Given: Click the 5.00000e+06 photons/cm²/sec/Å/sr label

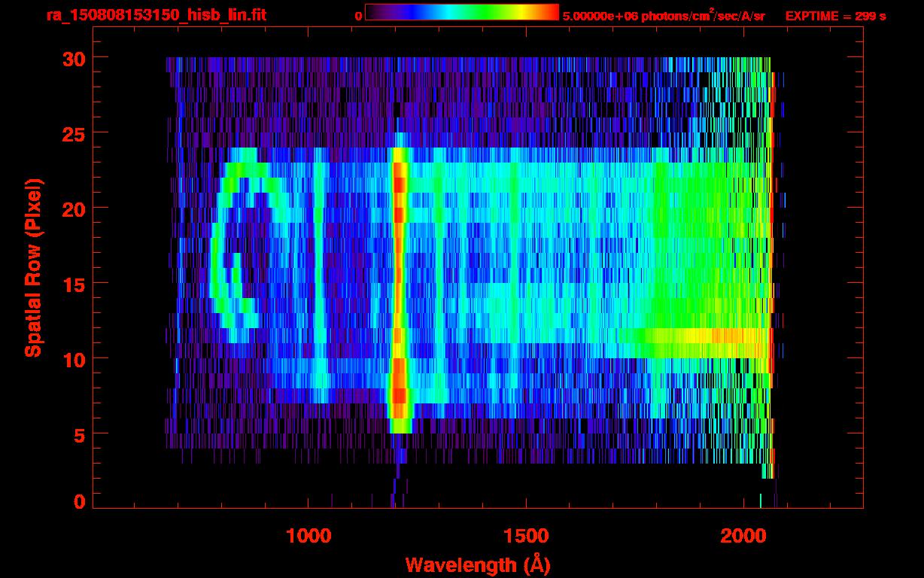Looking at the screenshot, I should [664, 15].
